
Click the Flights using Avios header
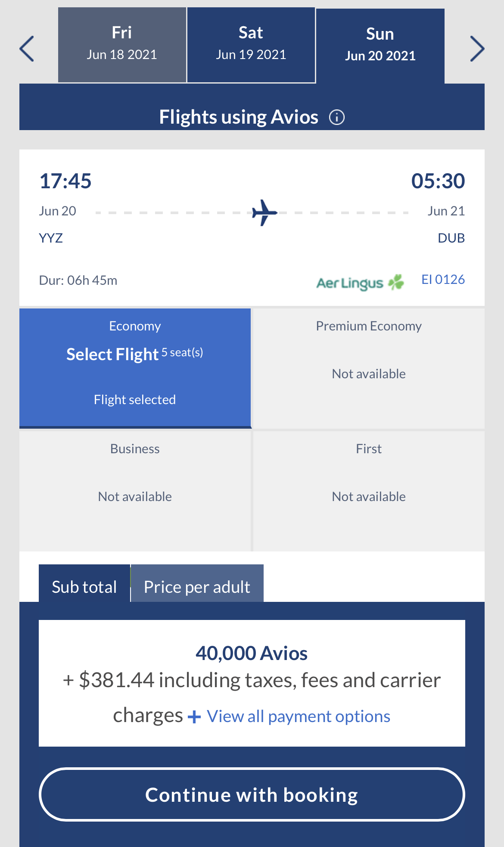point(239,117)
